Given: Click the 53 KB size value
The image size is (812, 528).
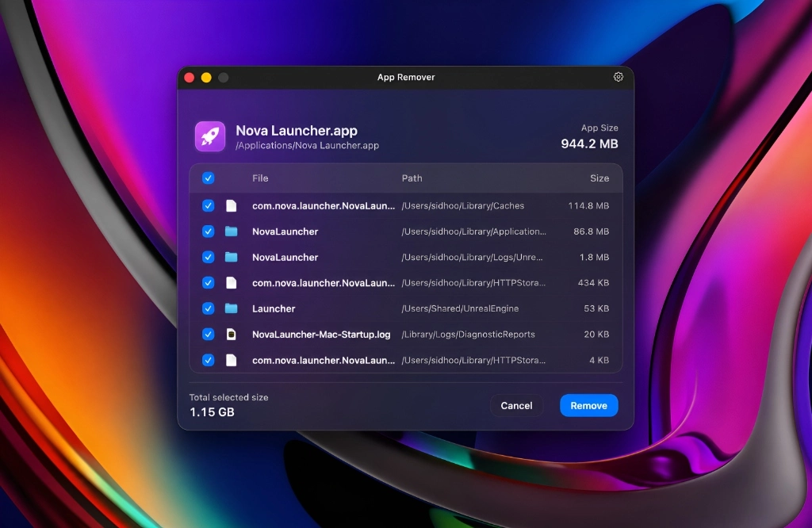Looking at the screenshot, I should click(596, 308).
